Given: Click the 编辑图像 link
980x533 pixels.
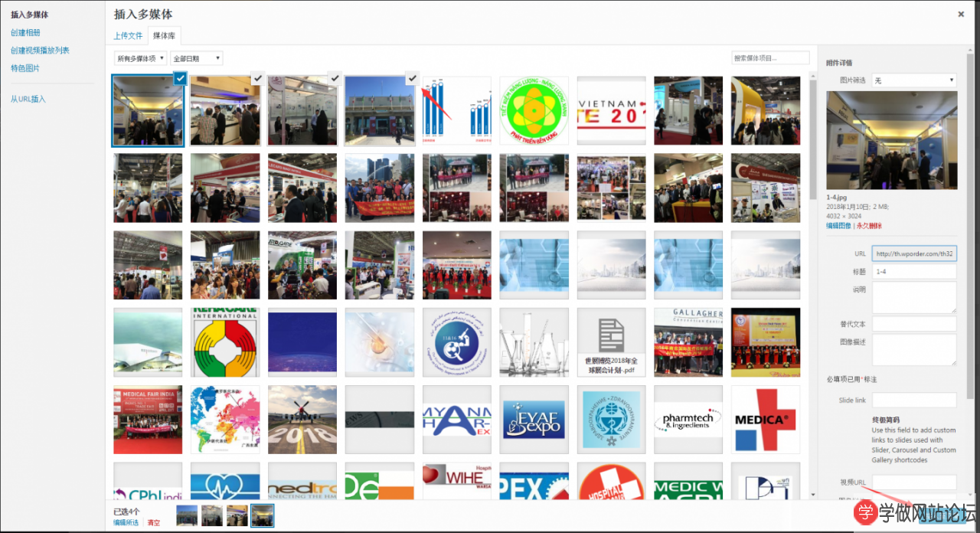Looking at the screenshot, I should [839, 226].
